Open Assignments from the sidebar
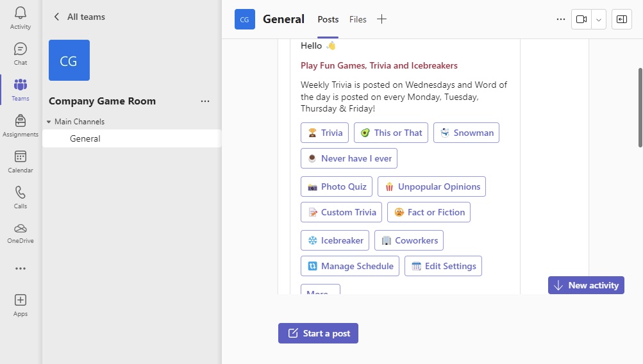 tap(20, 126)
